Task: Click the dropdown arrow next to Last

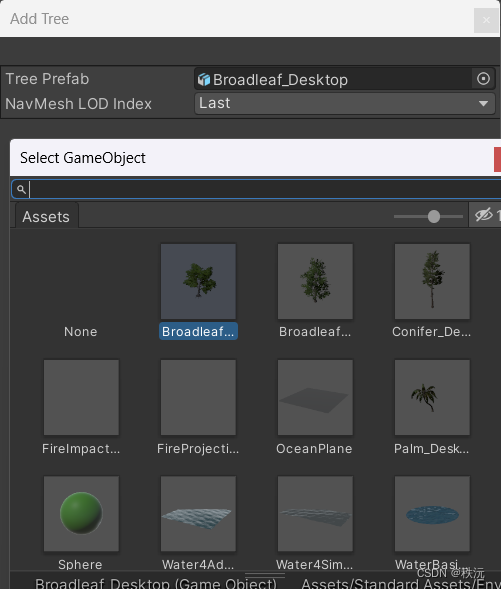Action: (x=483, y=103)
